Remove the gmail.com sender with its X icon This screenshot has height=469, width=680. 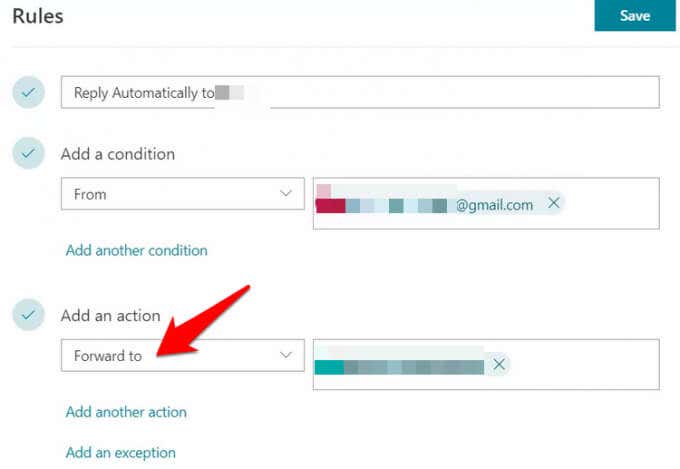point(553,204)
